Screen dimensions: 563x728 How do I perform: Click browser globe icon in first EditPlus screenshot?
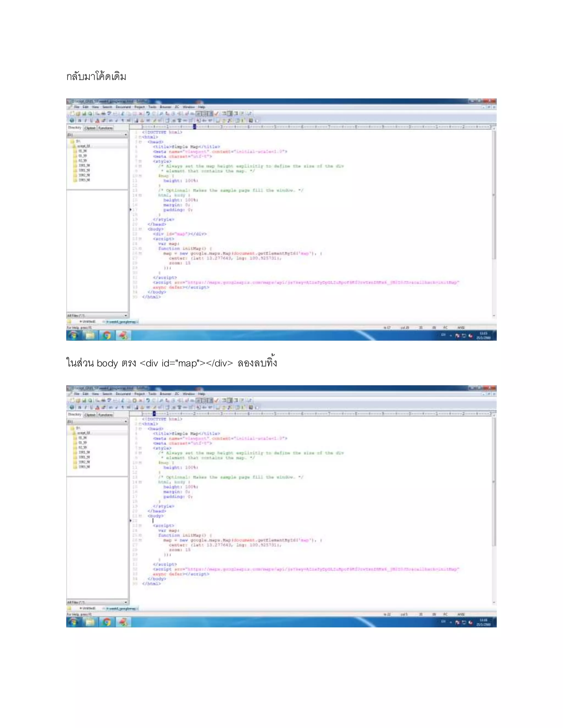[72, 120]
